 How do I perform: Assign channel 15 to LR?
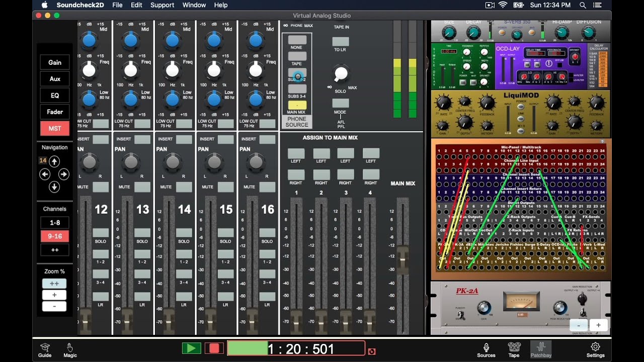click(226, 297)
